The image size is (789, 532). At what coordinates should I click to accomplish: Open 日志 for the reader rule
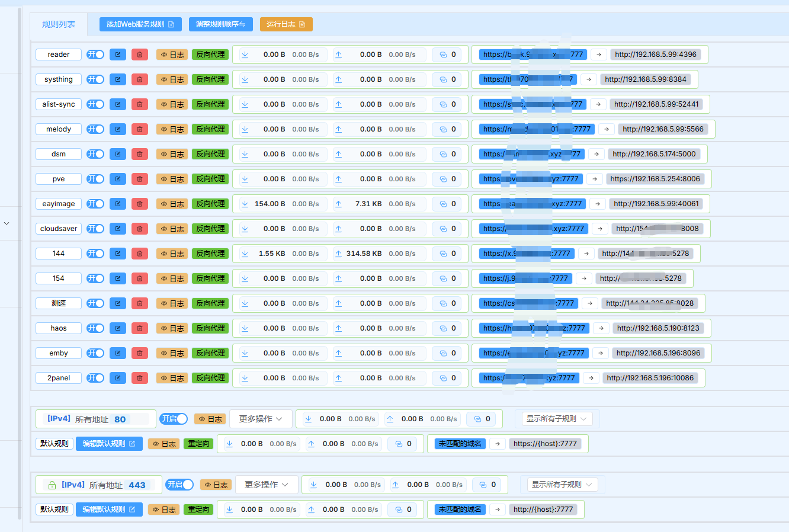[x=172, y=55]
